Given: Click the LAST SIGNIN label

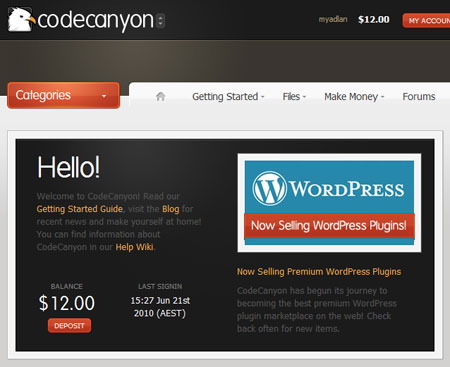Looking at the screenshot, I should pos(160,286).
